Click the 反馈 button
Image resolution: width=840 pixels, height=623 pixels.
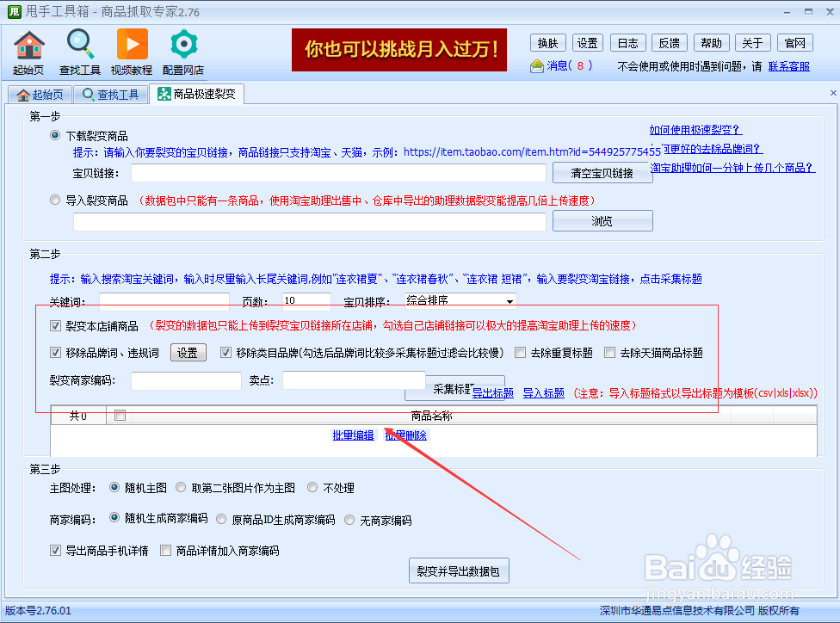tap(670, 43)
